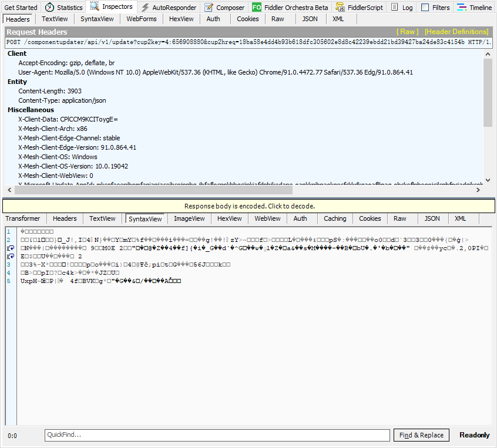
Task: Open the response WebView tab
Action: point(267,218)
